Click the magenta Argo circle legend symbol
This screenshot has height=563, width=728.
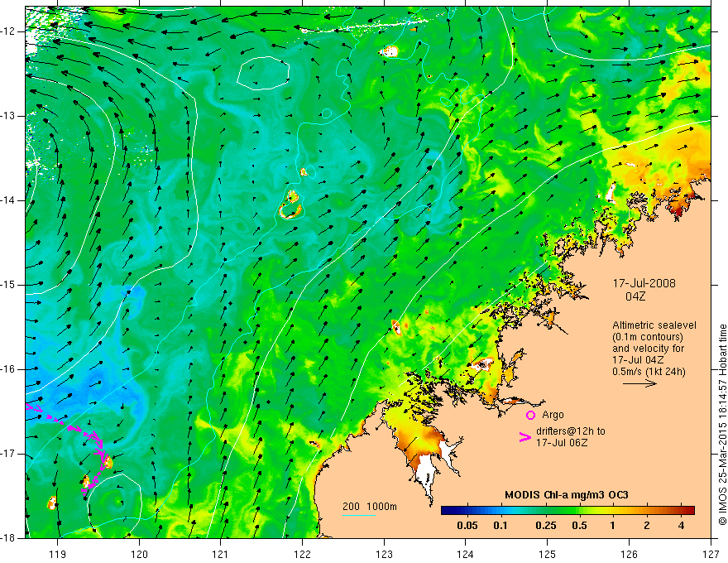click(530, 415)
